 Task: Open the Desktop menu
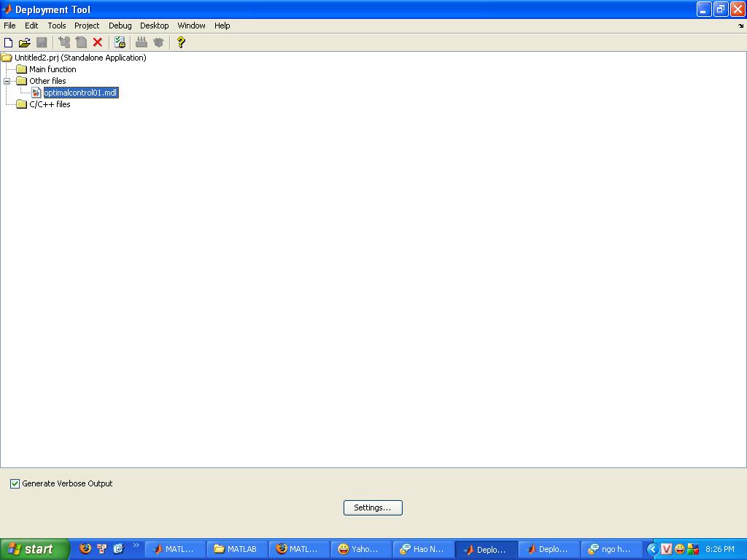coord(155,26)
